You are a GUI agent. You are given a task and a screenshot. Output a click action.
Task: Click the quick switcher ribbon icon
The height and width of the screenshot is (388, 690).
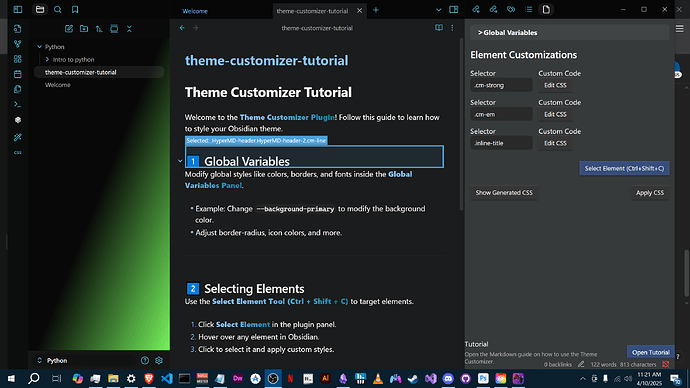[x=18, y=29]
